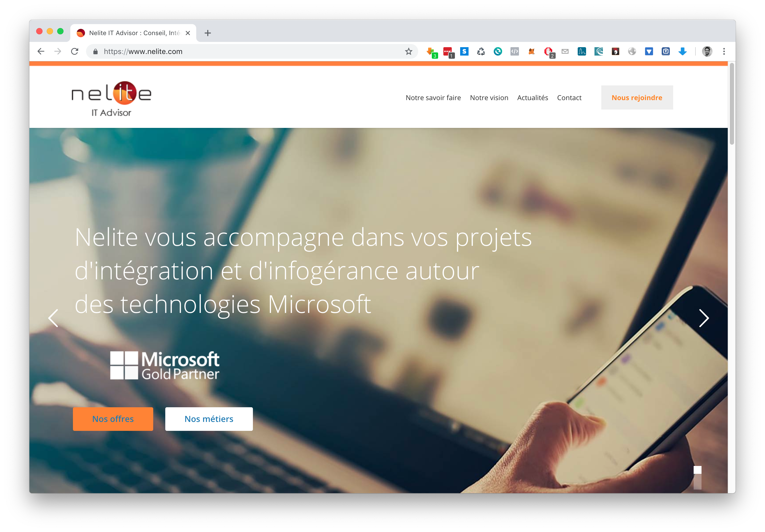Open the Chrome three-dot menu
This screenshot has width=765, height=532.
(724, 51)
